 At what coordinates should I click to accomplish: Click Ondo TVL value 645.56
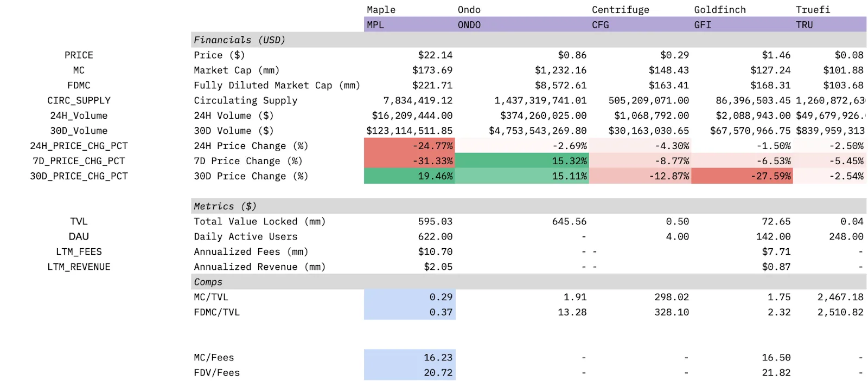(569, 222)
